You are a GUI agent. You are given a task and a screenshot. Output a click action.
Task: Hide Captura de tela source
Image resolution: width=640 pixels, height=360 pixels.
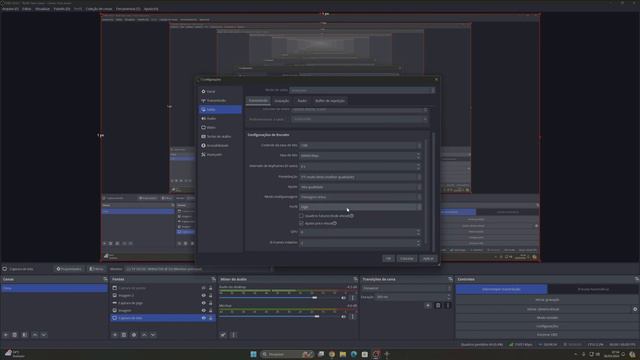pyautogui.click(x=204, y=318)
